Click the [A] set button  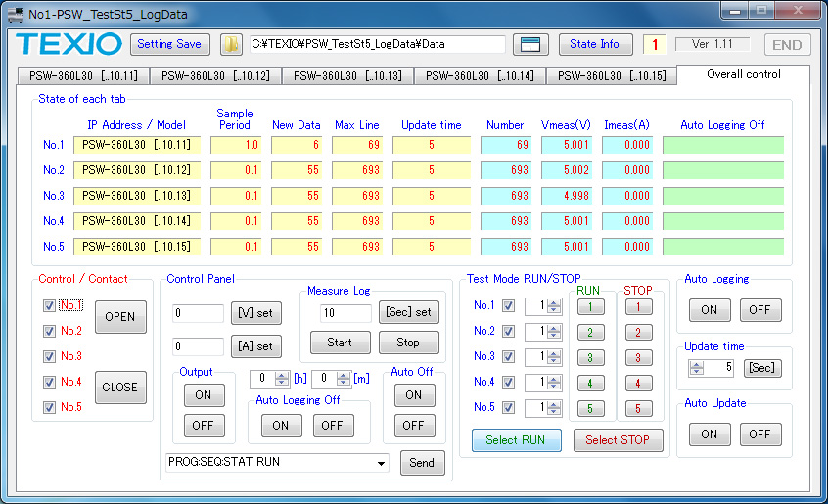pyautogui.click(x=256, y=346)
